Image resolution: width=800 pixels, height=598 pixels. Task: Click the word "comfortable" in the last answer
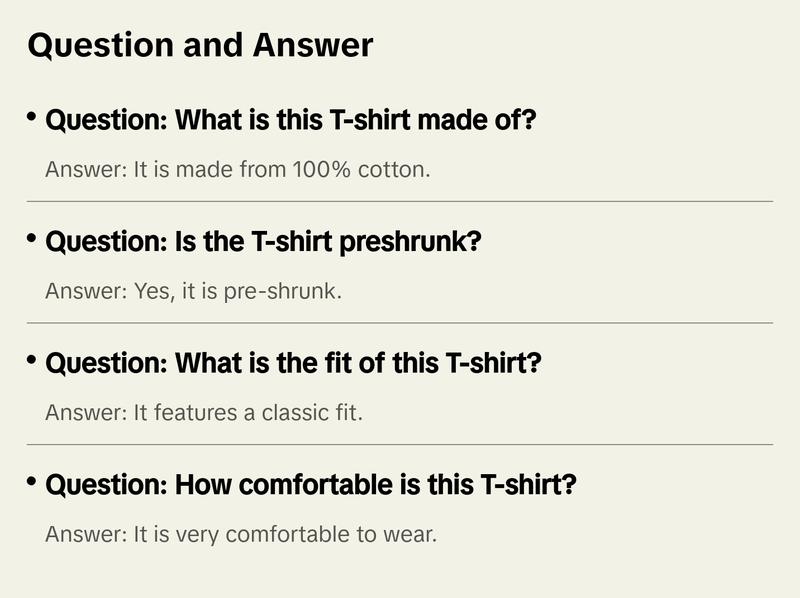tap(290, 534)
